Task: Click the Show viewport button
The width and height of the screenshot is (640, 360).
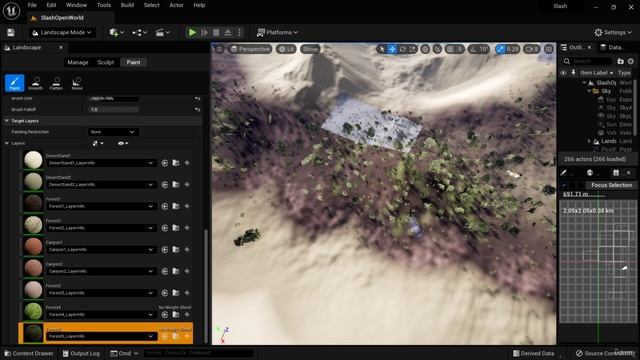Action: [310, 49]
